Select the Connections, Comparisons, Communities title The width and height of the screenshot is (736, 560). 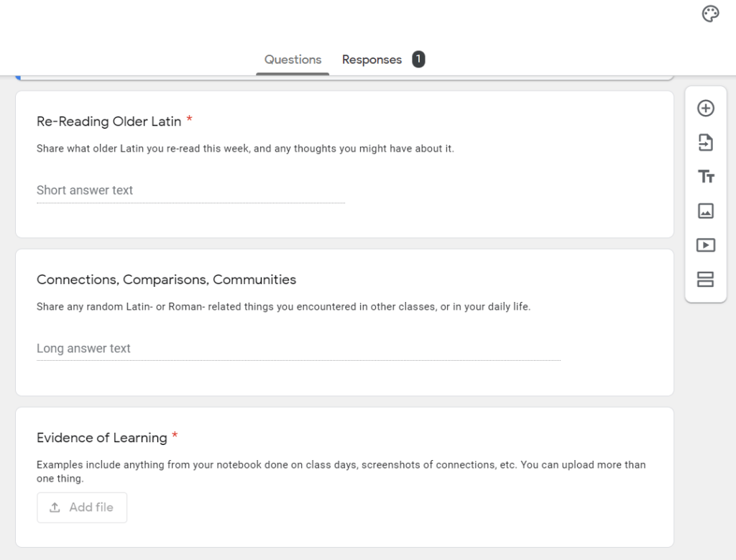[x=166, y=280]
